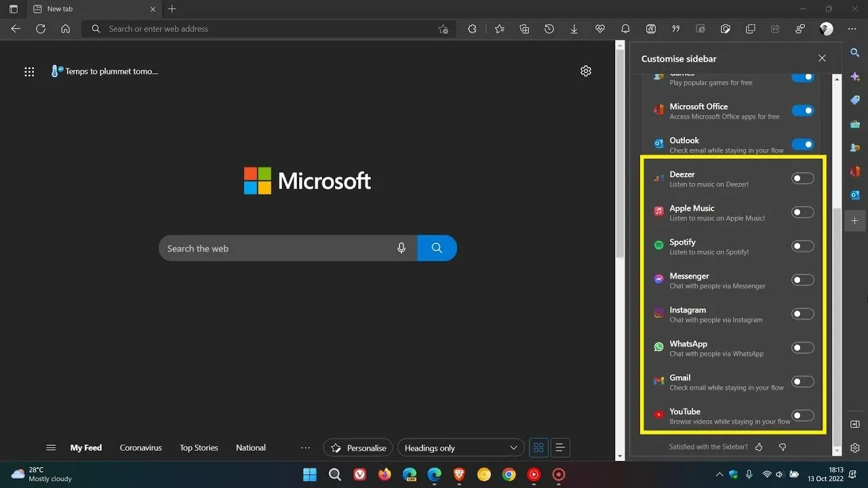Open the Favourites star icon in the toolbar
868x488 pixels.
click(500, 29)
